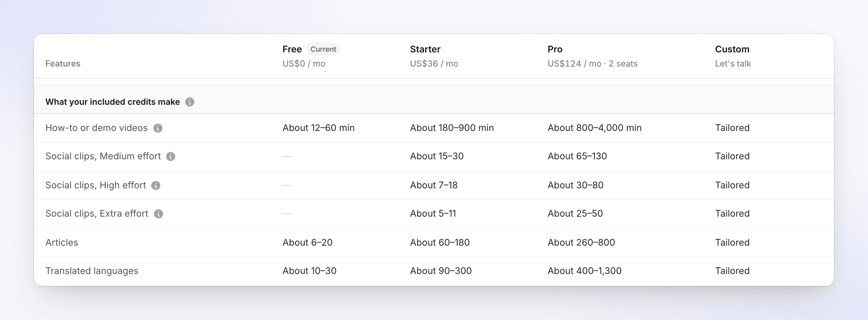Click the 'Current' badge next to Free
The image size is (868, 320).
coord(323,49)
